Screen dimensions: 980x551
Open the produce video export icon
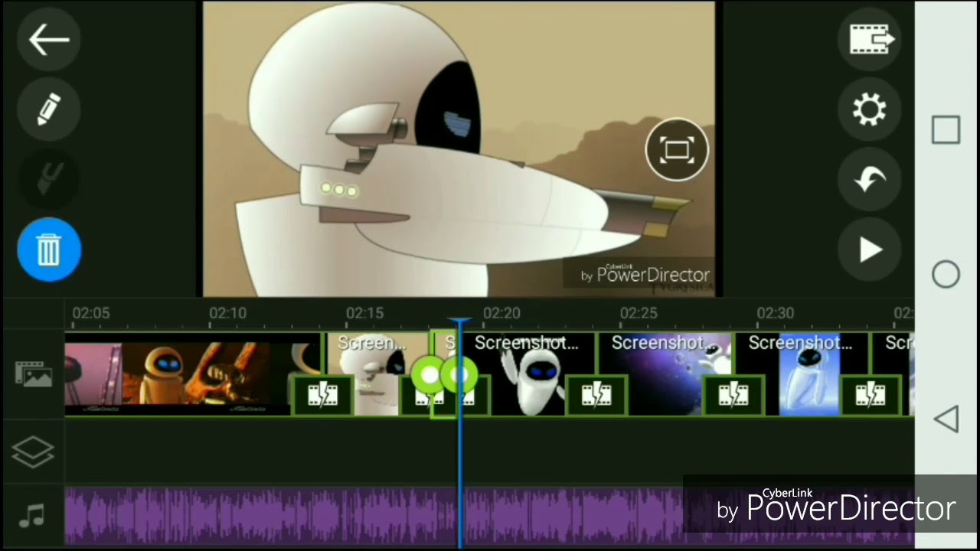click(x=870, y=39)
